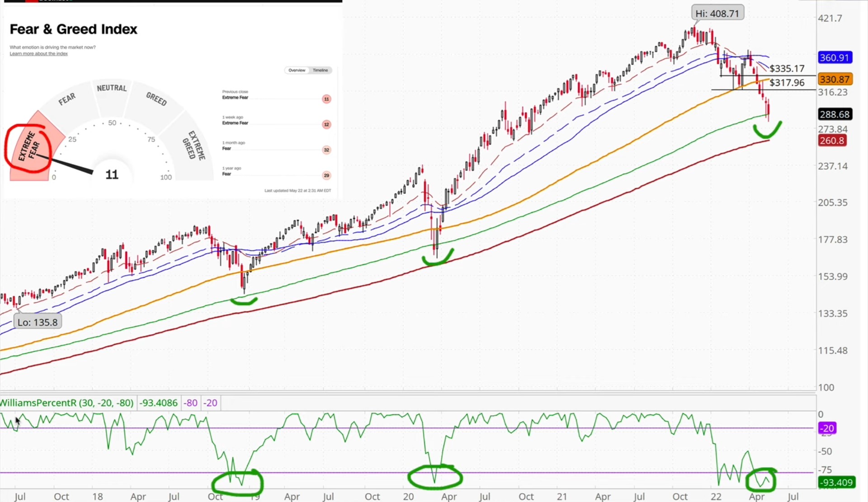Switch to the Timeline tab

tap(320, 70)
